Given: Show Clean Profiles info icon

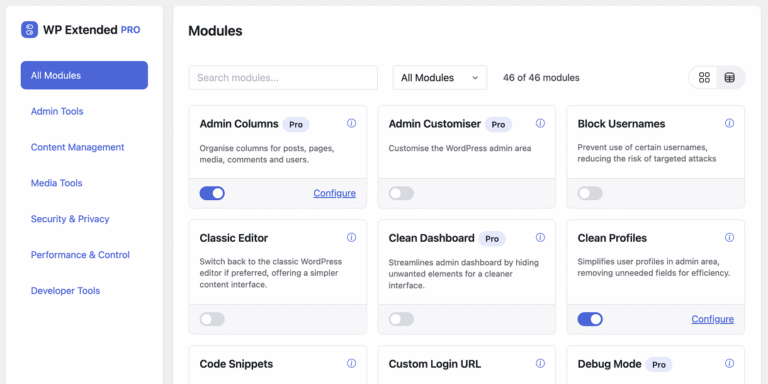Looking at the screenshot, I should click(x=729, y=238).
